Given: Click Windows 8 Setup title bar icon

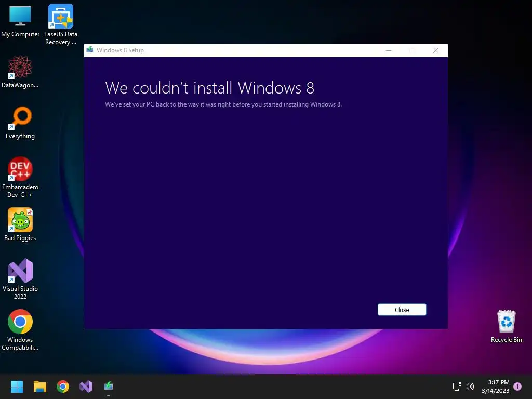Looking at the screenshot, I should click(x=89, y=50).
